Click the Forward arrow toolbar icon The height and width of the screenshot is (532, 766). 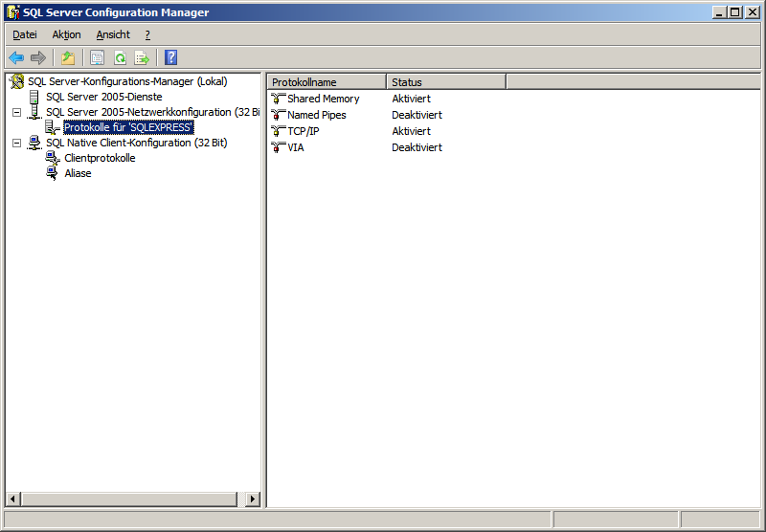[x=38, y=57]
